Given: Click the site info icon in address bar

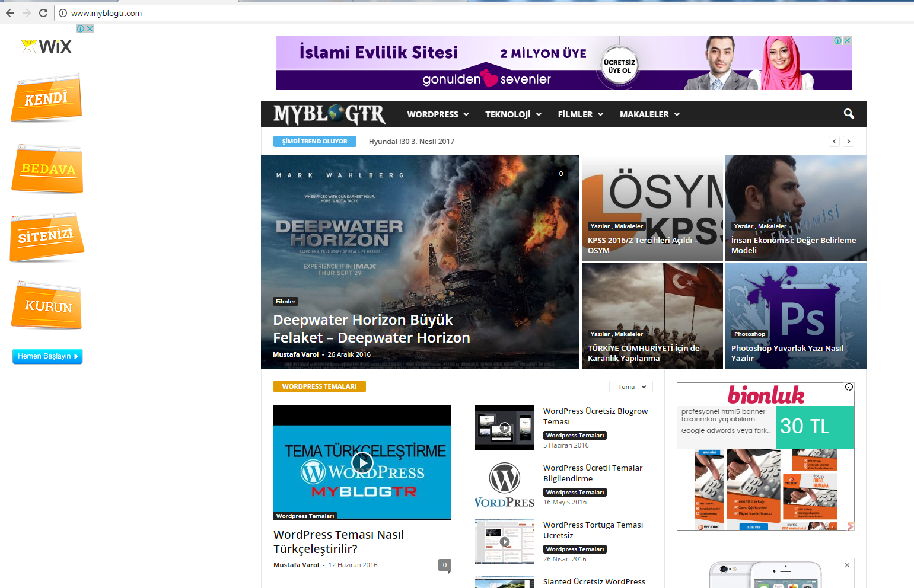Looking at the screenshot, I should tap(63, 13).
